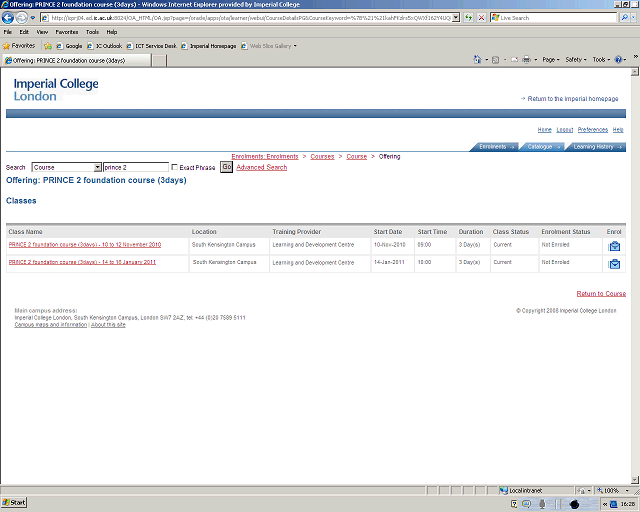Open the Google favorites bar shortcut
This screenshot has height=512, width=640.
coord(69,46)
